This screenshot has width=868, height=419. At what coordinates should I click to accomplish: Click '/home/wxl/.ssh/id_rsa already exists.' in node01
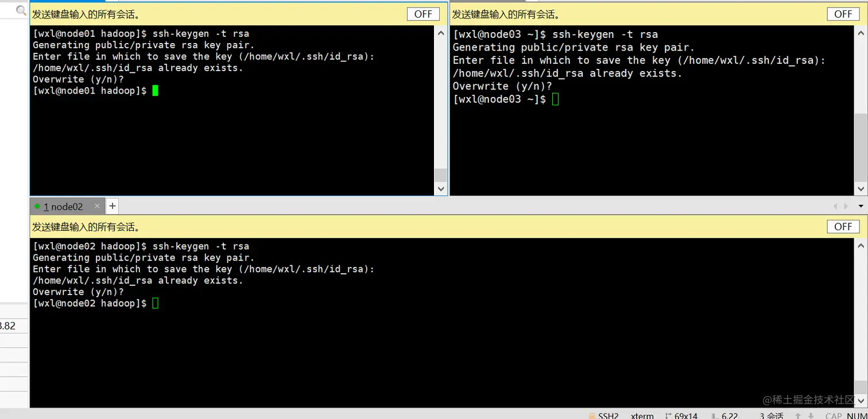tap(138, 68)
